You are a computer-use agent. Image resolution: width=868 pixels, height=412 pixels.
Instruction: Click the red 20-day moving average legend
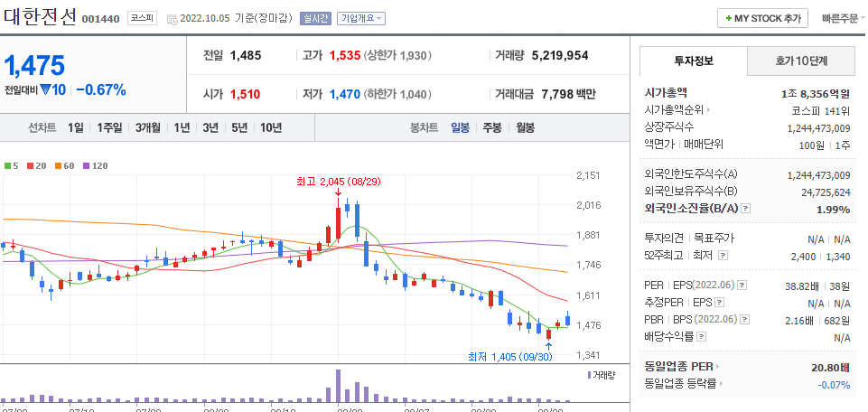(x=36, y=165)
